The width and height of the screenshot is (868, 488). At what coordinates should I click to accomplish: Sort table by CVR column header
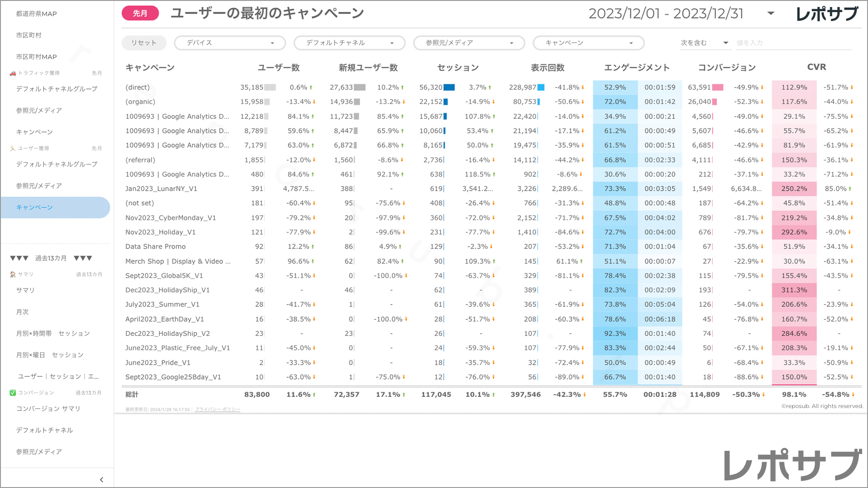coord(816,67)
